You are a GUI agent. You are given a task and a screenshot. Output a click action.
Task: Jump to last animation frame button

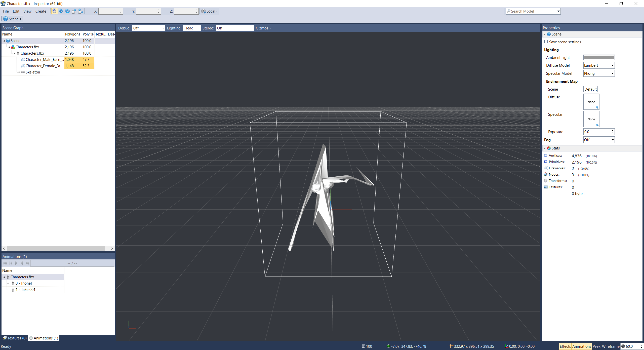tap(27, 263)
